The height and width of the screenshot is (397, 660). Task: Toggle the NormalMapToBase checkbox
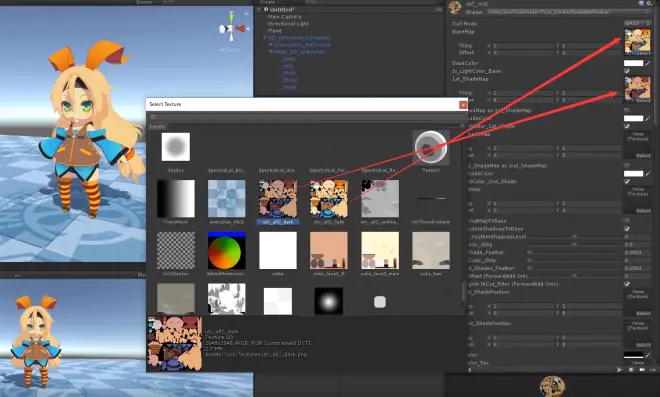627,221
